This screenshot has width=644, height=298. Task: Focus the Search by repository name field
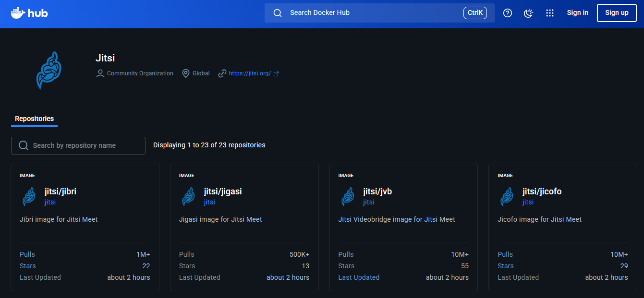pyautogui.click(x=78, y=145)
